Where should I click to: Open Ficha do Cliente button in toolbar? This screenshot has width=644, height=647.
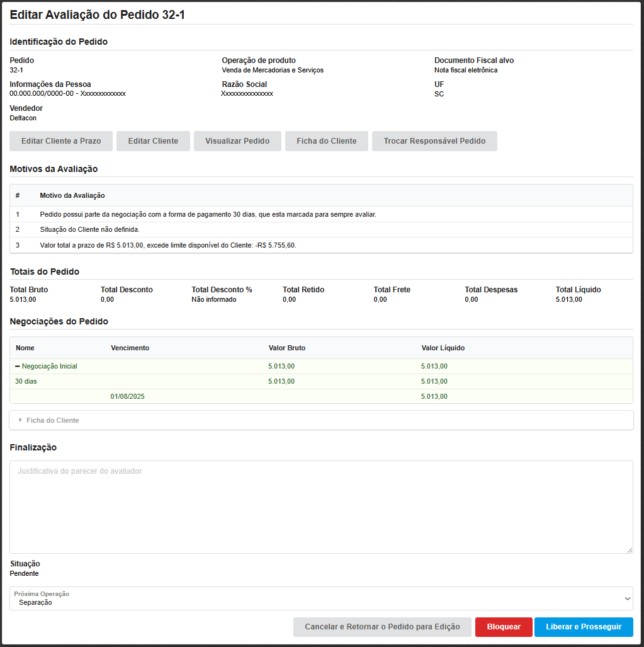click(x=327, y=141)
